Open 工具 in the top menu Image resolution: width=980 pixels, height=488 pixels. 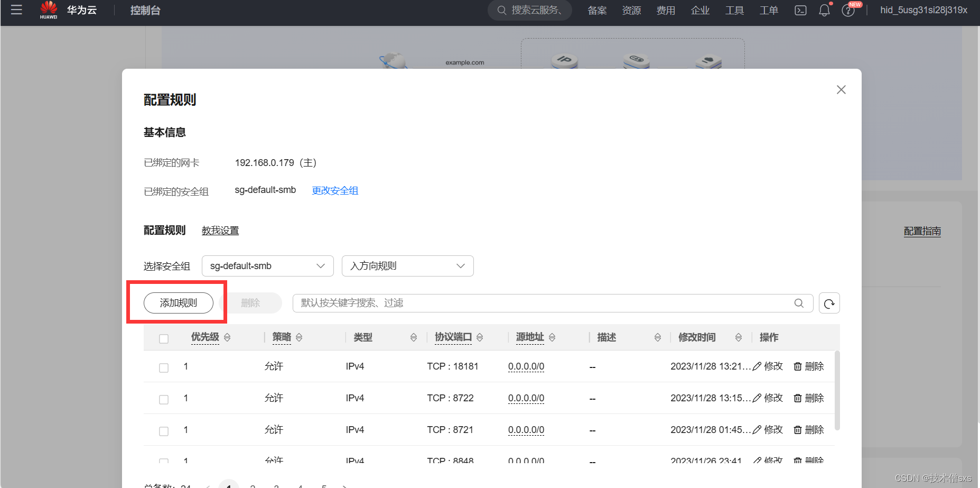coord(734,11)
